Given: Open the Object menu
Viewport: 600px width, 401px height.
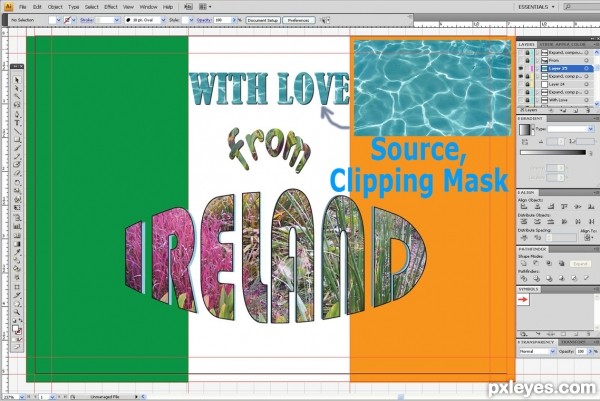Looking at the screenshot, I should 55,7.
